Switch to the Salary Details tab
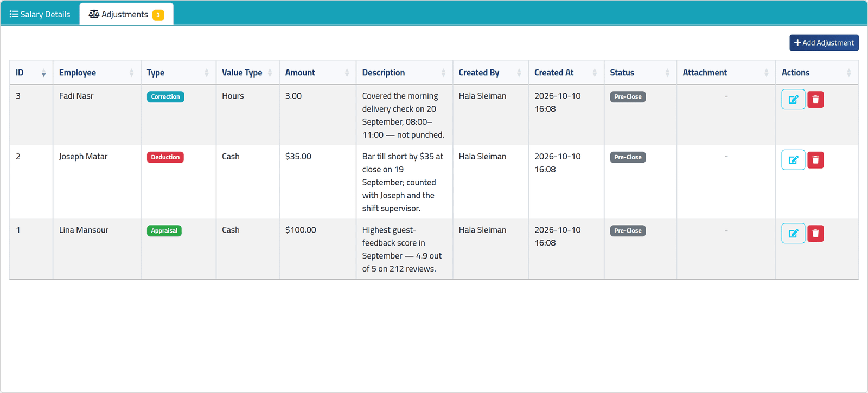This screenshot has width=868, height=393. [40, 14]
